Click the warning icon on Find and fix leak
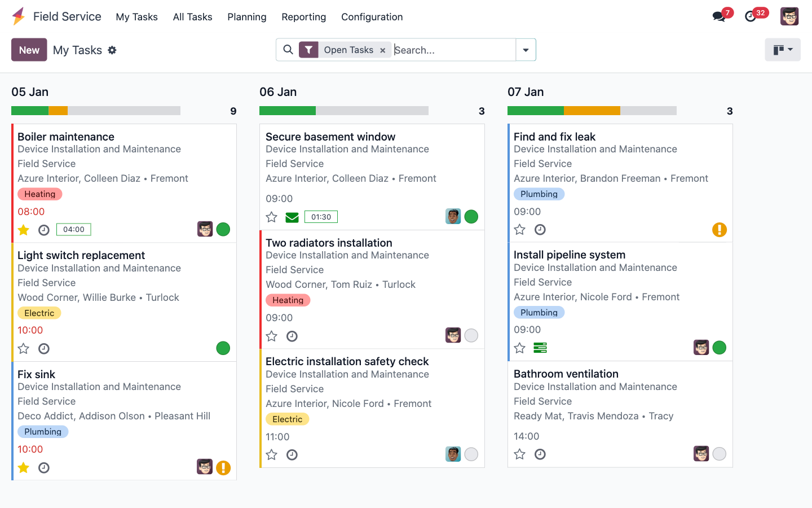Screen dimensions: 812x508 coord(720,230)
